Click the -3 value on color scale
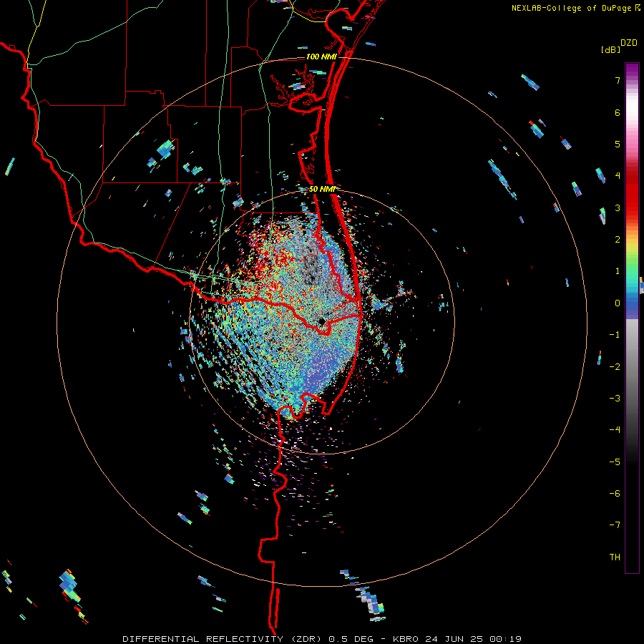The image size is (644, 644). point(615,398)
